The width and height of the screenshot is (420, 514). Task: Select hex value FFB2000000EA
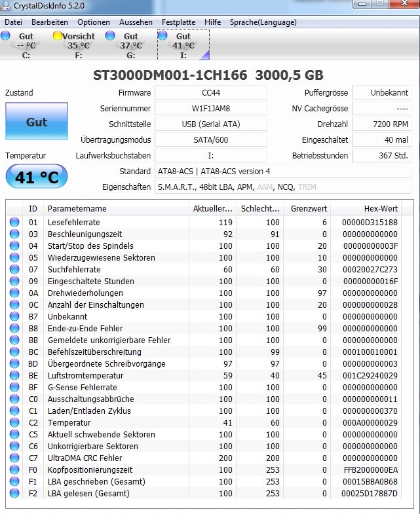point(370,470)
